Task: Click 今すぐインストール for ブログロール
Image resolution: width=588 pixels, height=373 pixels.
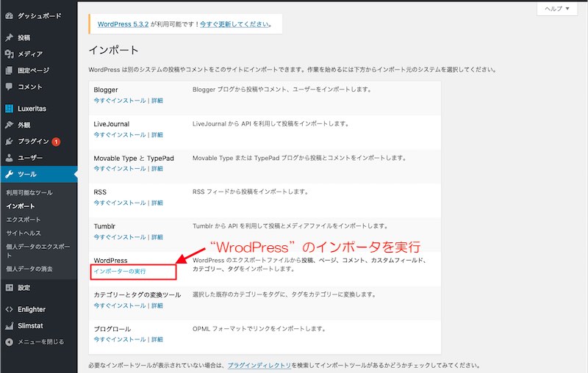Action: (120, 339)
